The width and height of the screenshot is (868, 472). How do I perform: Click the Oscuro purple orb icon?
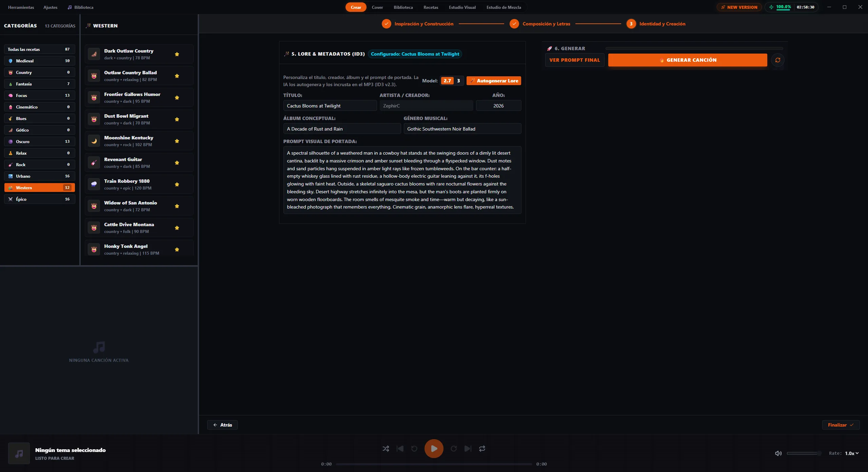(x=11, y=142)
